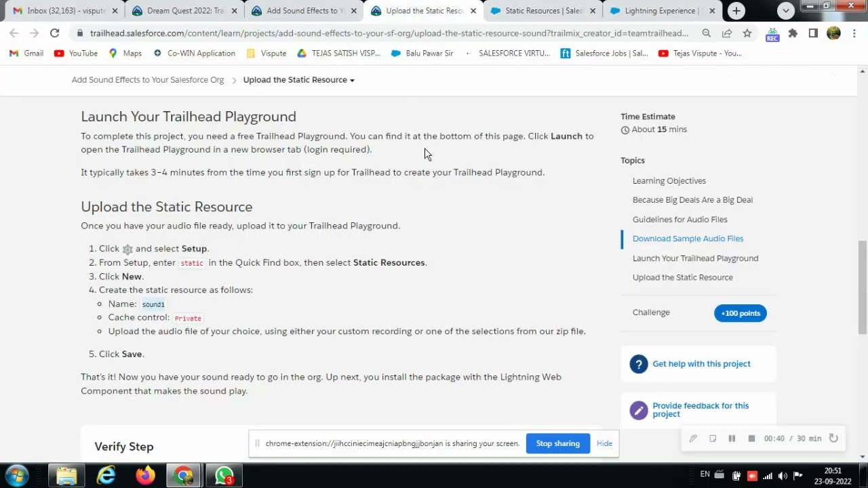
Task: Open the YouTube bookmark
Action: [x=76, y=53]
